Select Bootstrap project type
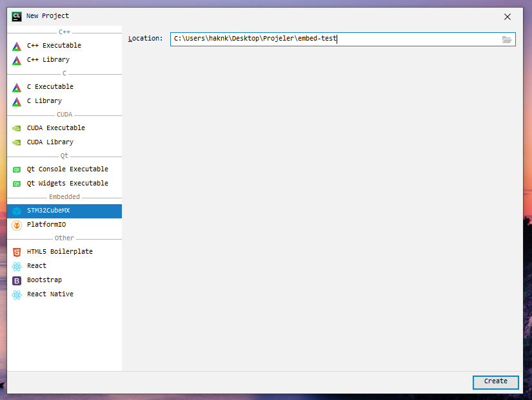532x400 pixels. tap(64, 280)
